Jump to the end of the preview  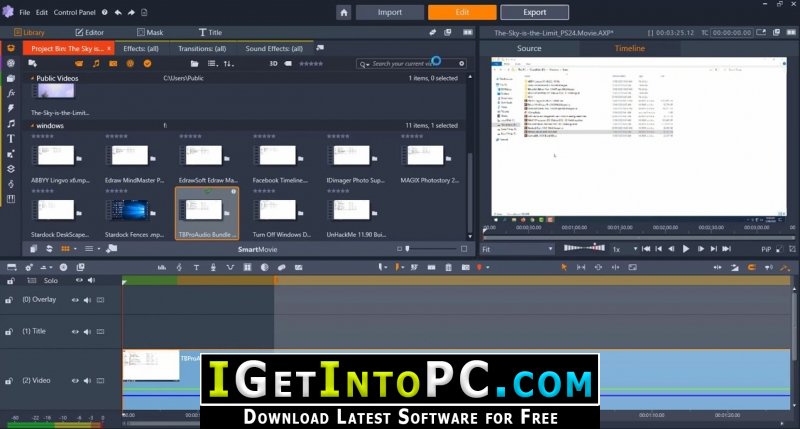tap(727, 249)
